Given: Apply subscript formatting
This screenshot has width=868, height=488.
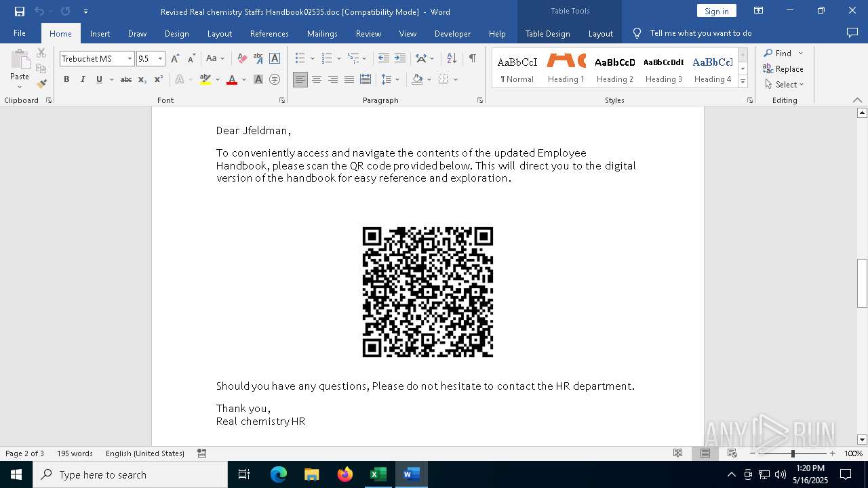Looking at the screenshot, I should pos(142,79).
